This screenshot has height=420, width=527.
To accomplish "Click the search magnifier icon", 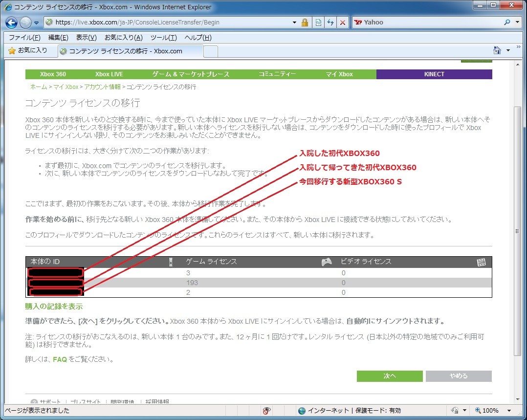I will (507, 22).
